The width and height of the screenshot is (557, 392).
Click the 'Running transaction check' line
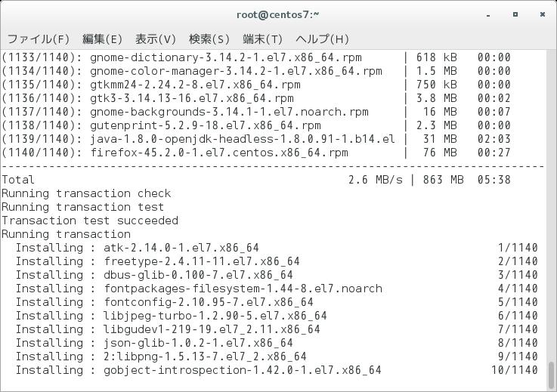tap(86, 193)
